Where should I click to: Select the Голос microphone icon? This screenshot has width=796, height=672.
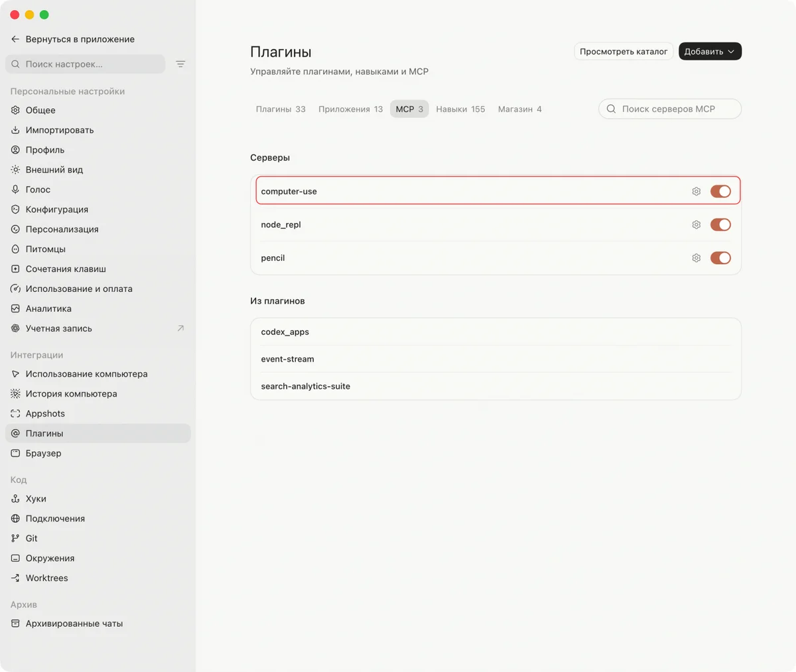(x=15, y=190)
